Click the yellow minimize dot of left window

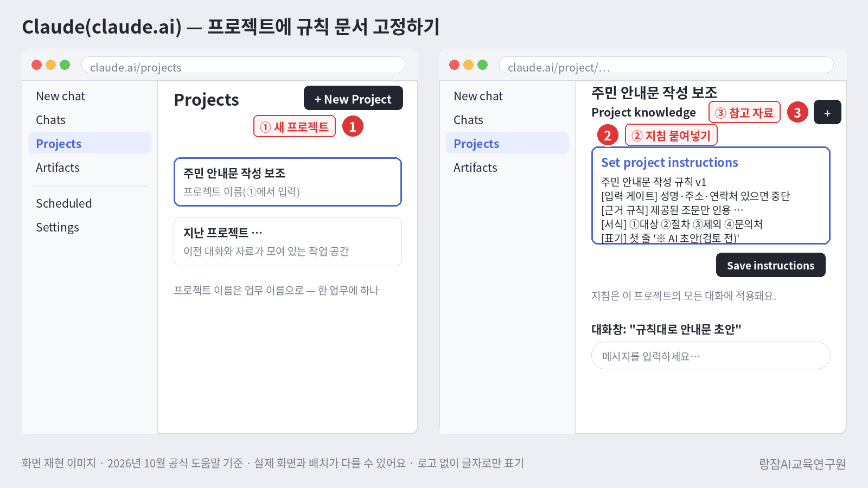[x=51, y=65]
